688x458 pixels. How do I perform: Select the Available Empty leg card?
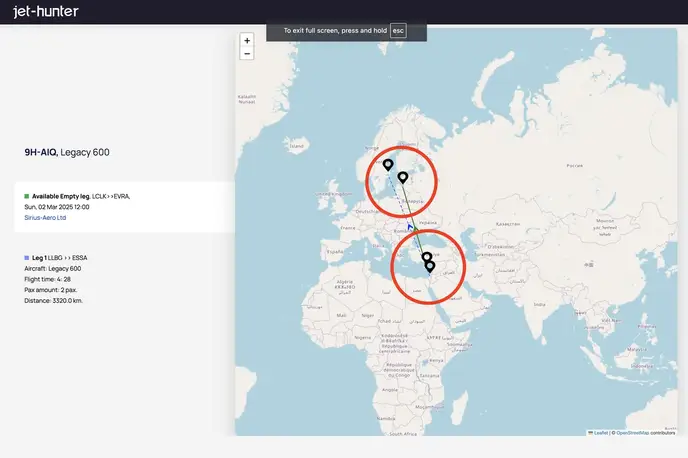120,207
